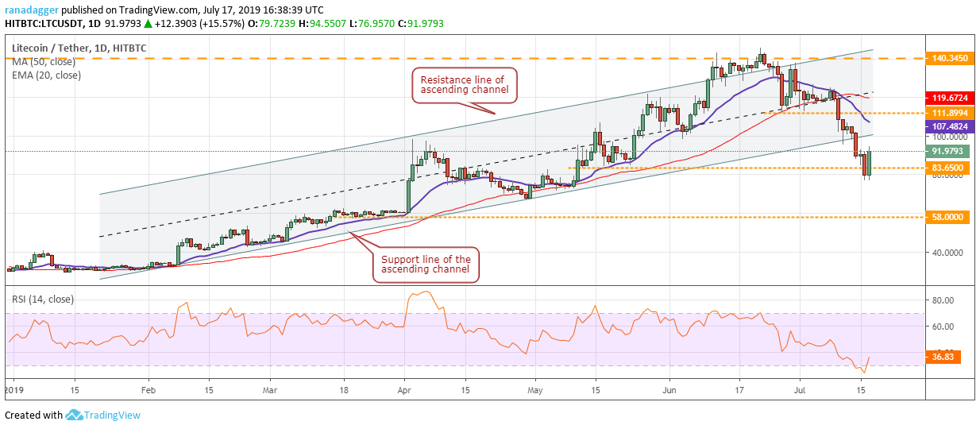Click the 83.6500 orange price label
Viewport: 980px width, 429px height.
click(x=947, y=168)
